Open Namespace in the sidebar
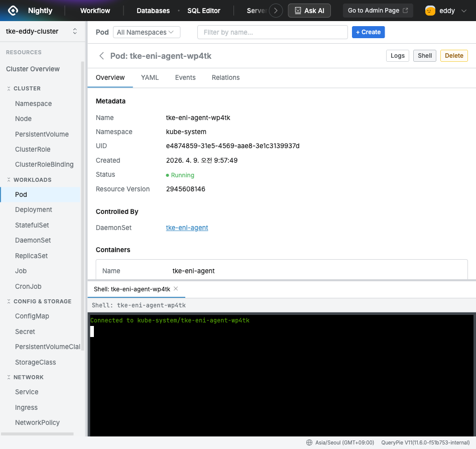476x449 pixels. point(34,104)
